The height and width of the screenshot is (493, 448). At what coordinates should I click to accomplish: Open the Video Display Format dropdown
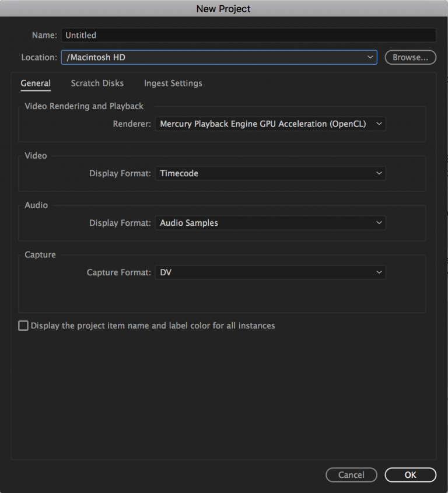coord(270,173)
